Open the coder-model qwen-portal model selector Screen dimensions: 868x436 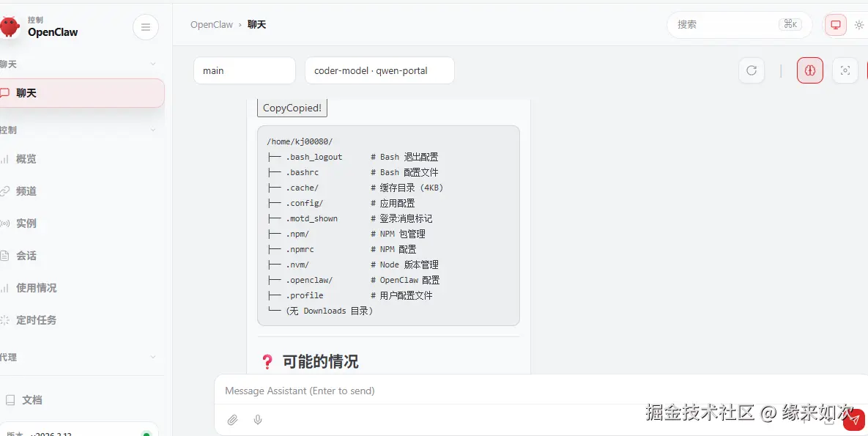click(379, 70)
